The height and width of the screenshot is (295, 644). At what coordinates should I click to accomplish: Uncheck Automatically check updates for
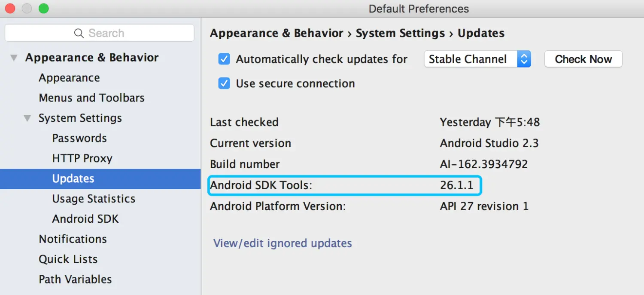[x=224, y=59]
